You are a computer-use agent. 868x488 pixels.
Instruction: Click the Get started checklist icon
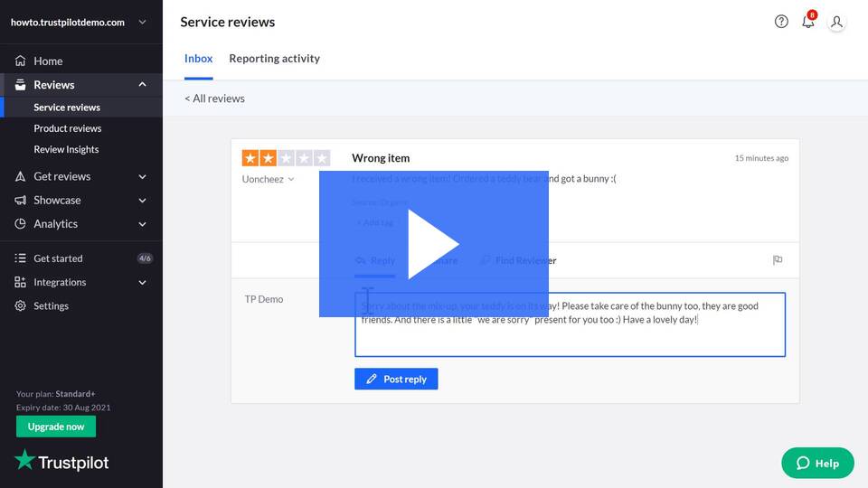(21, 258)
